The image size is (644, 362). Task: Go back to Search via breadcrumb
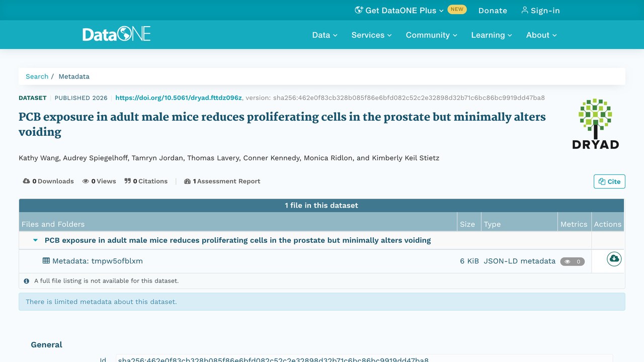pyautogui.click(x=37, y=76)
